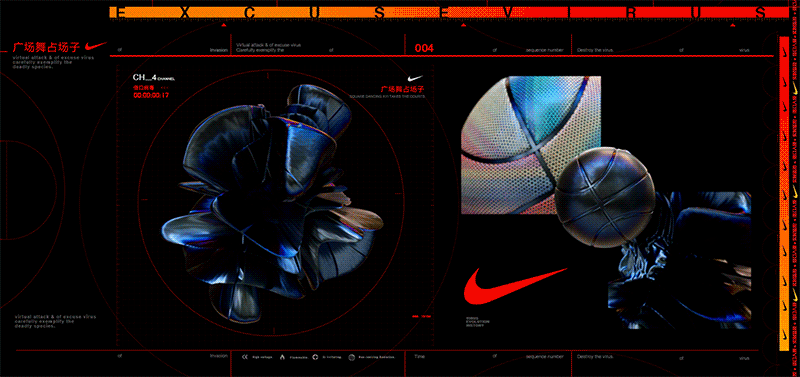Click the top-left Chinese title 广场舞占场子
This screenshot has height=377, width=800.
(46, 47)
